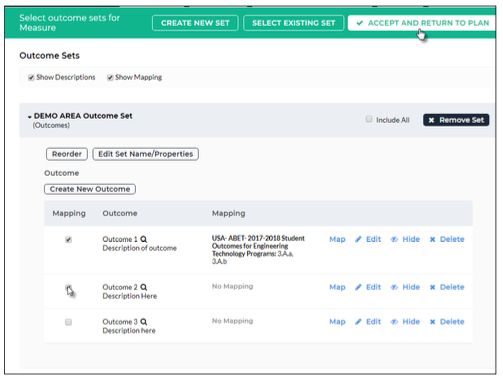
Task: Open magnifier icon next to Outcome 1
Action: point(144,239)
